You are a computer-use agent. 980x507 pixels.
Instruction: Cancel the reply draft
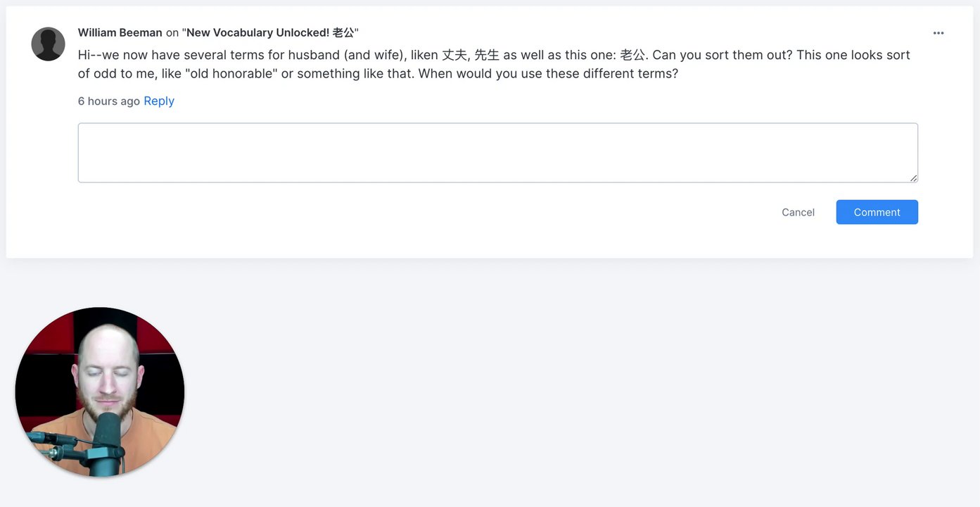tap(798, 213)
